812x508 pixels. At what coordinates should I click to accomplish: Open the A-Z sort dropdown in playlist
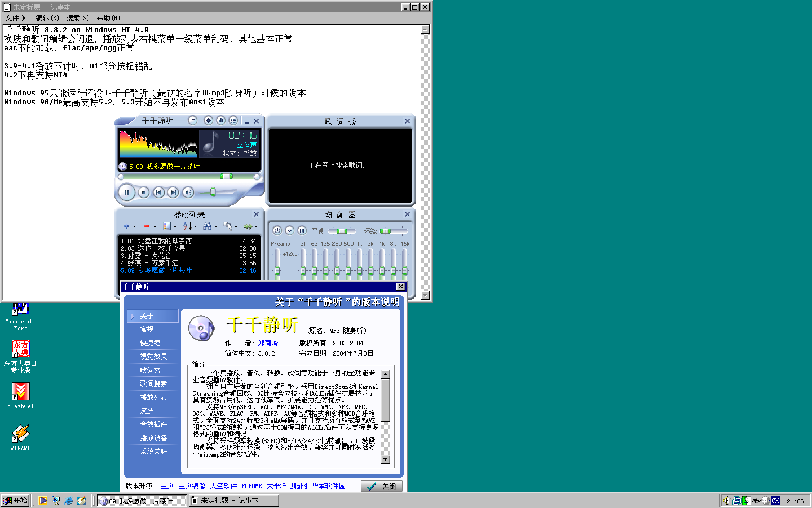[x=189, y=226]
